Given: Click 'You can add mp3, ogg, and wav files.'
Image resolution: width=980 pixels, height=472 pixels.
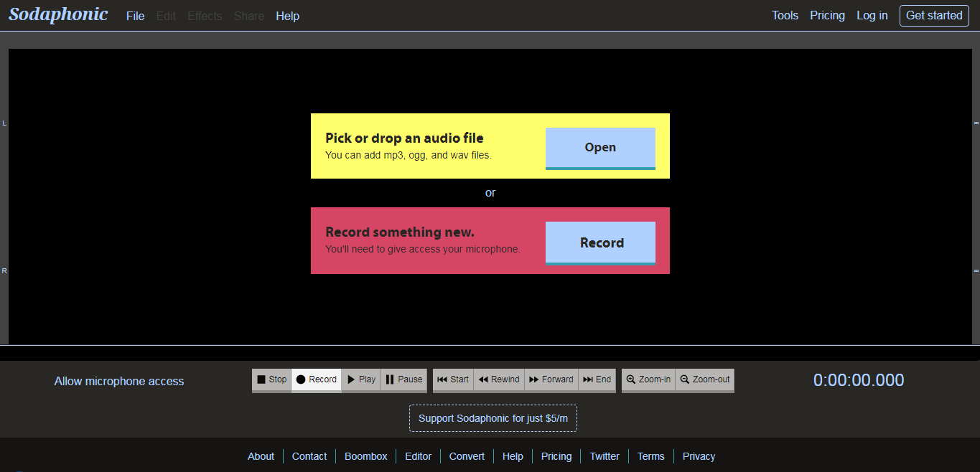Looking at the screenshot, I should coord(409,155).
